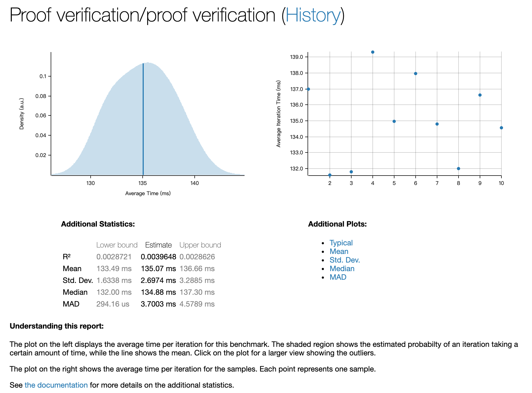Open the Std. Dev. plot link
The height and width of the screenshot is (393, 532).
pos(345,260)
